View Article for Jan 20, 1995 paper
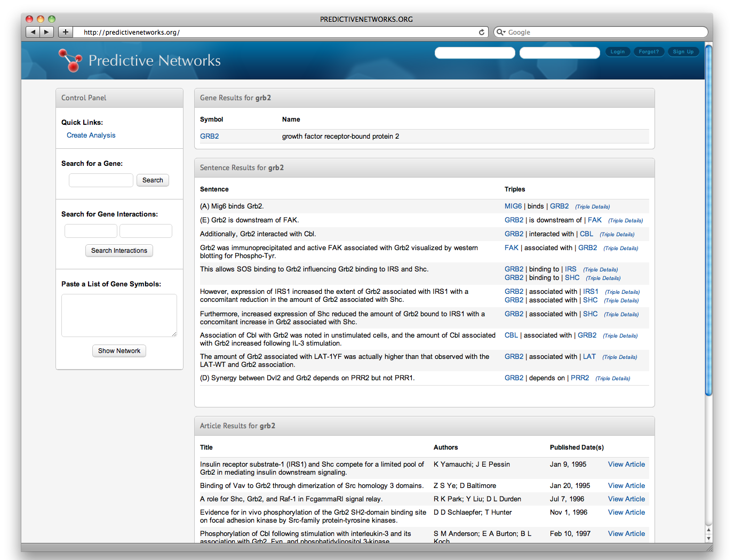The height and width of the screenshot is (560, 734). [x=626, y=486]
